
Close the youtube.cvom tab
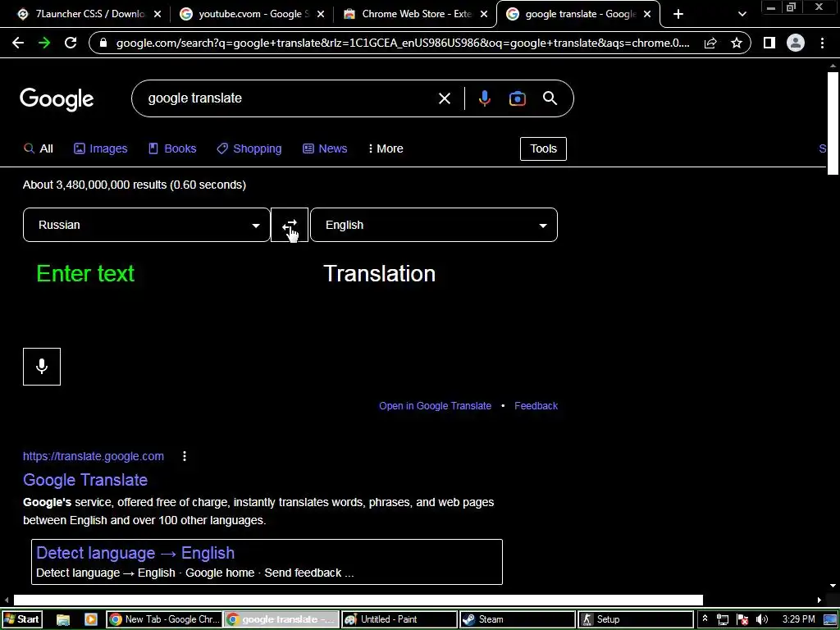click(321, 15)
